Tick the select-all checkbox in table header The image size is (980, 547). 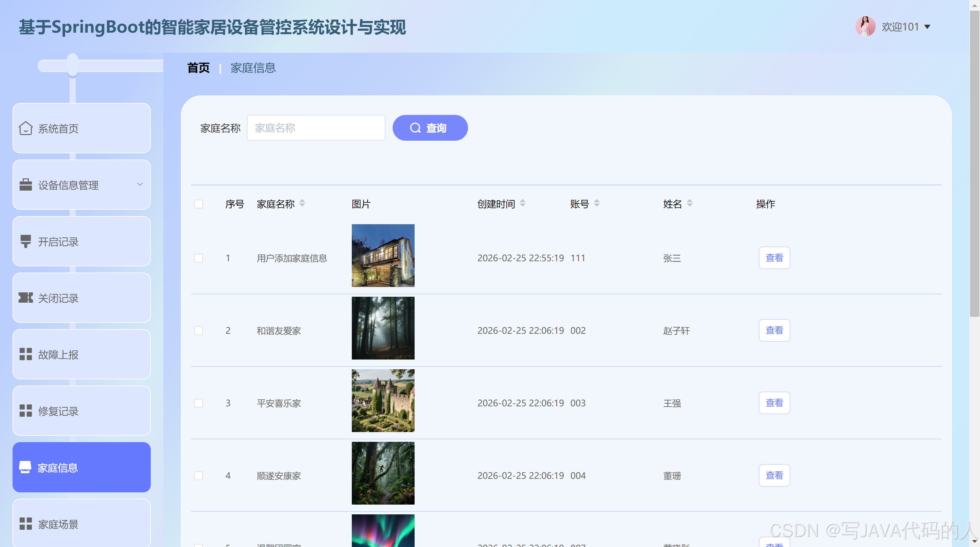pyautogui.click(x=199, y=204)
